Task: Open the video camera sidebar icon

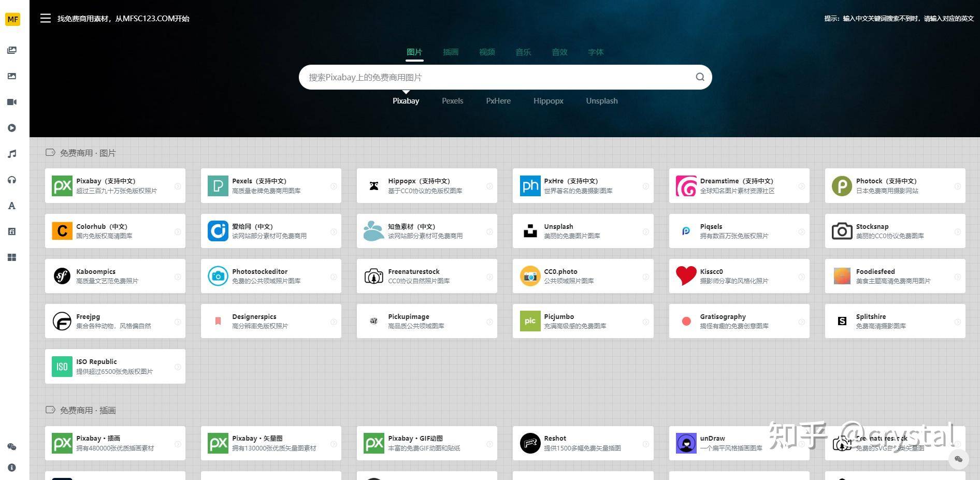Action: point(12,102)
